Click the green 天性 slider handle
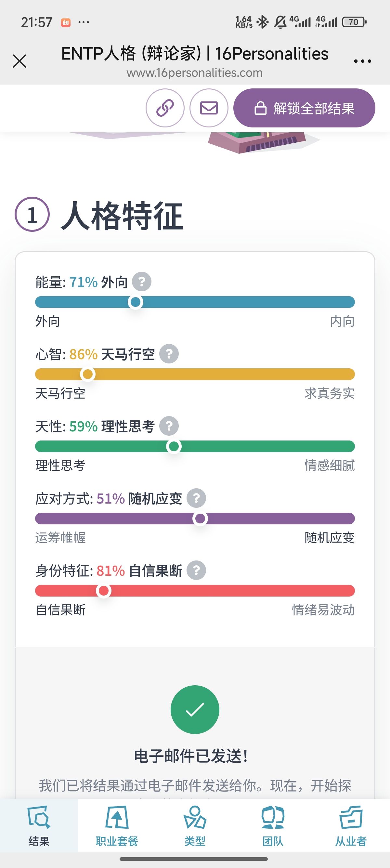Image resolution: width=390 pixels, height=868 pixels. [174, 446]
